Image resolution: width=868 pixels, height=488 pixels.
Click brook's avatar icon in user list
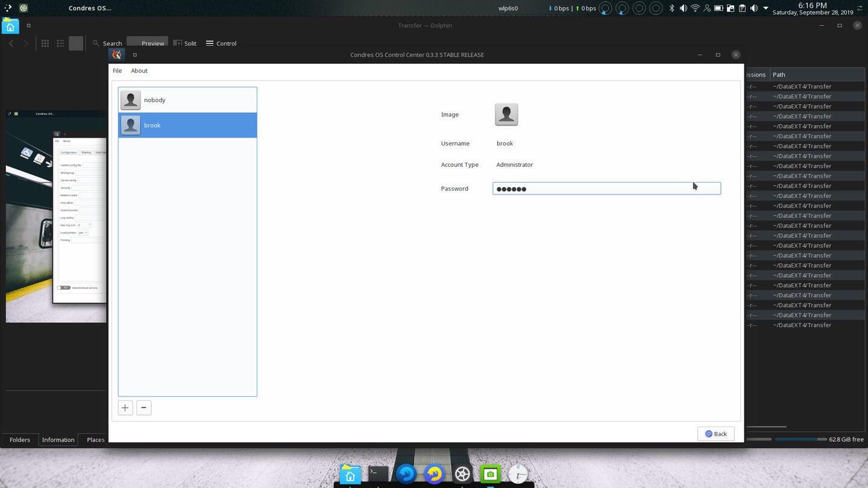tap(130, 125)
